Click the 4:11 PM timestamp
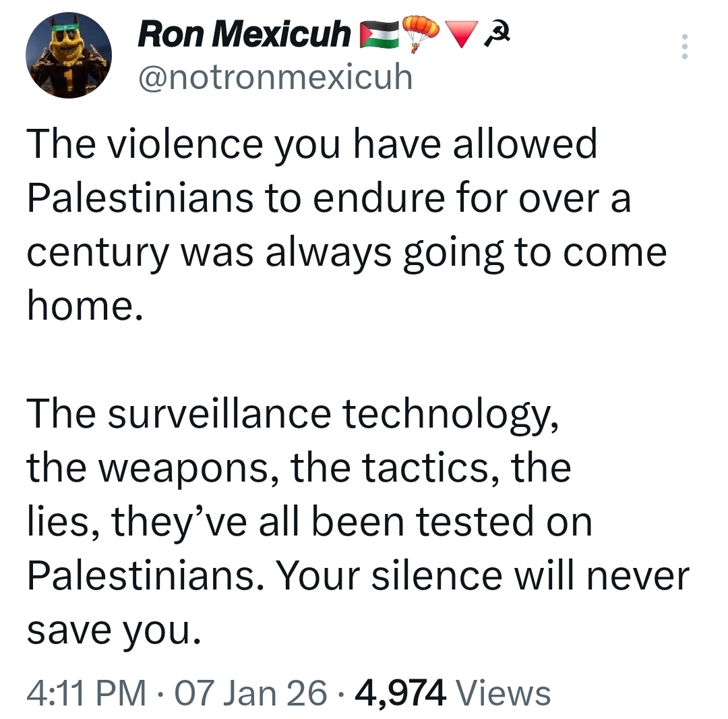The width and height of the screenshot is (728, 719). (87, 693)
